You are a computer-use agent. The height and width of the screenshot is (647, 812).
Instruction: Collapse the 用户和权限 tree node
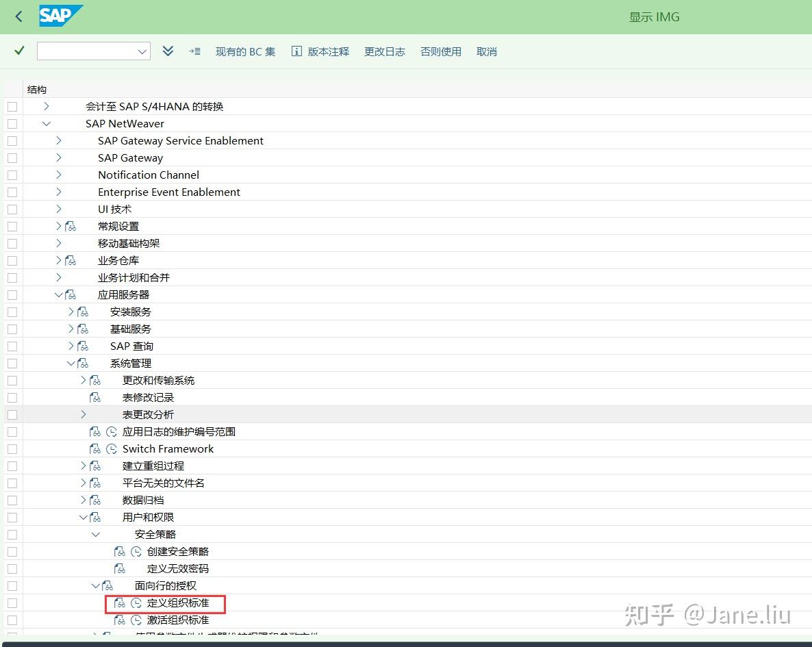83,517
